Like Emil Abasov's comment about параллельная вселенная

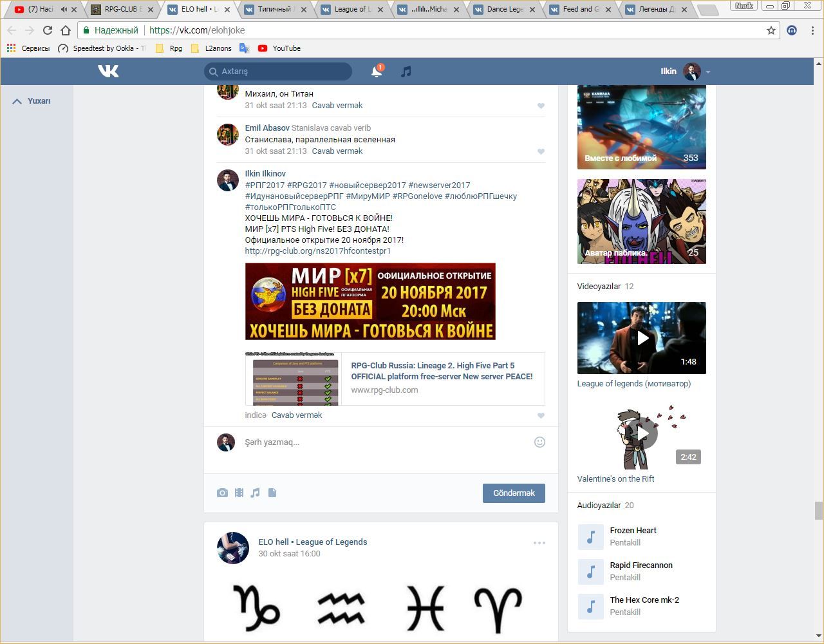click(x=541, y=151)
